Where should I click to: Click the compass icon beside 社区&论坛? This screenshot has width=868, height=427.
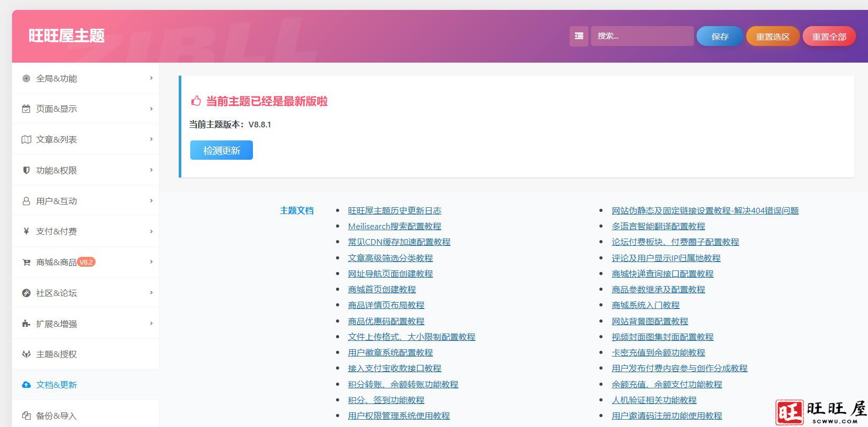point(26,293)
